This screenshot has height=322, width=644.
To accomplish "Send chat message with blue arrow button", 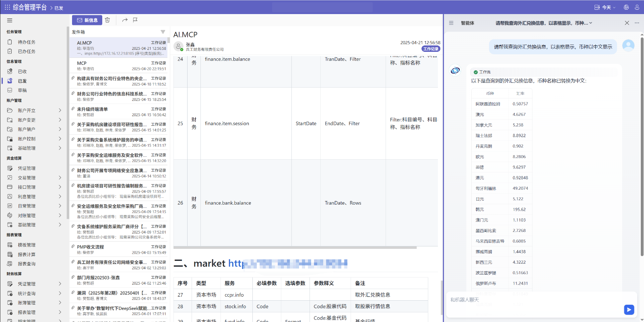I will click(629, 309).
